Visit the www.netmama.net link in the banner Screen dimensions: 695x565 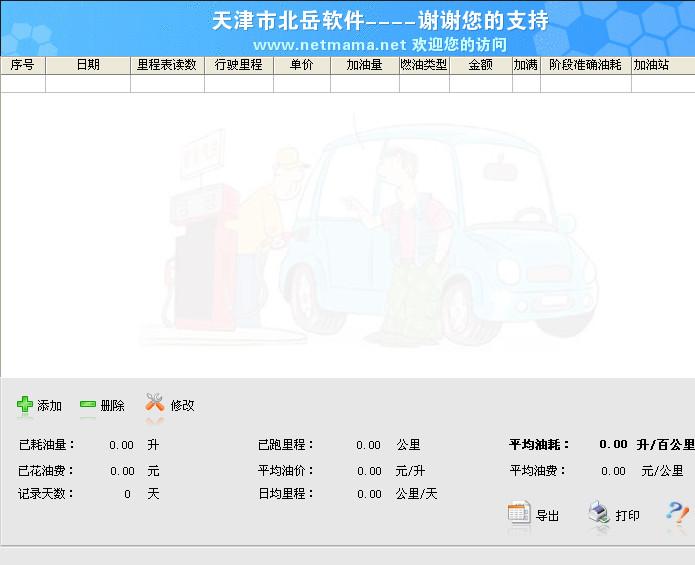(x=329, y=45)
